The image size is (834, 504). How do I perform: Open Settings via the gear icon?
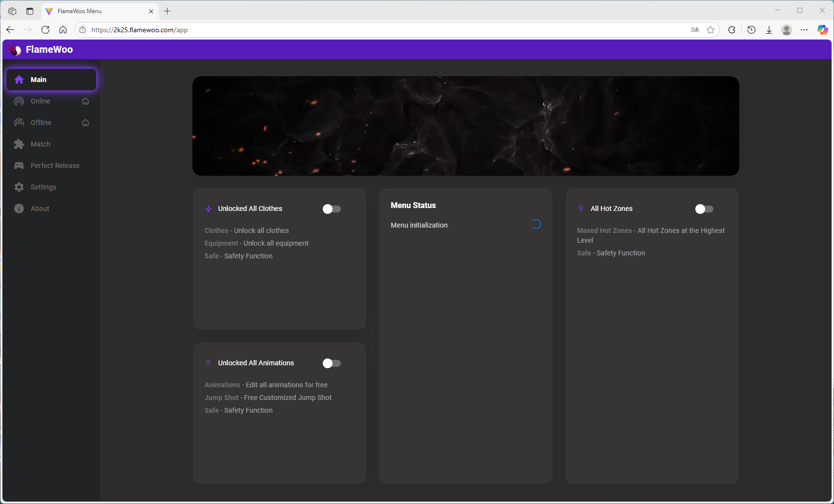pos(19,187)
